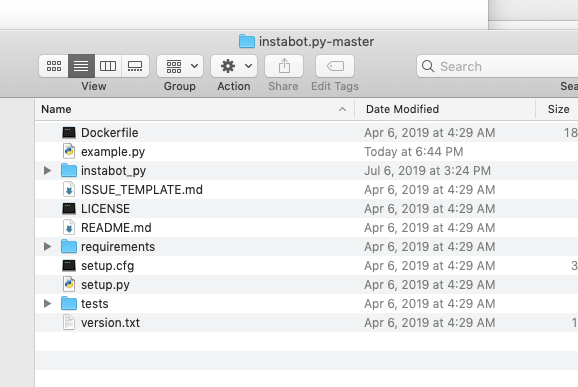The width and height of the screenshot is (578, 387).
Task: Select the Dockerfile name
Action: click(x=109, y=133)
